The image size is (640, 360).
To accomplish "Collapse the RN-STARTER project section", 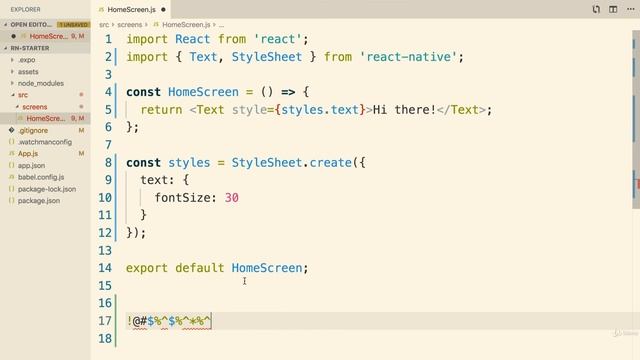I will click(6, 48).
